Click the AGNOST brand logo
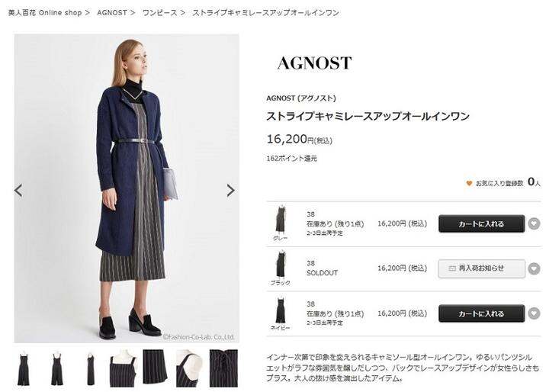This screenshot has width=549, height=392. pyautogui.click(x=314, y=63)
